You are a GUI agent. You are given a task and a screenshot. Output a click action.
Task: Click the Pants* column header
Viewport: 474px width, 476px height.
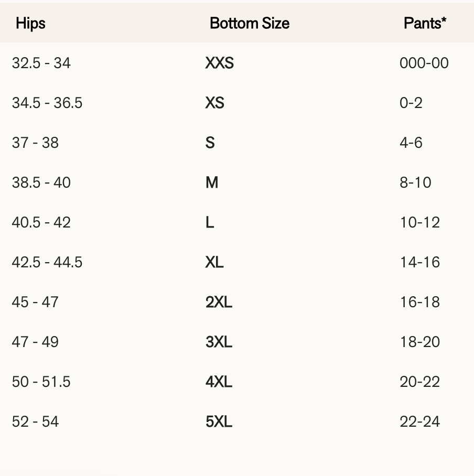click(x=425, y=23)
